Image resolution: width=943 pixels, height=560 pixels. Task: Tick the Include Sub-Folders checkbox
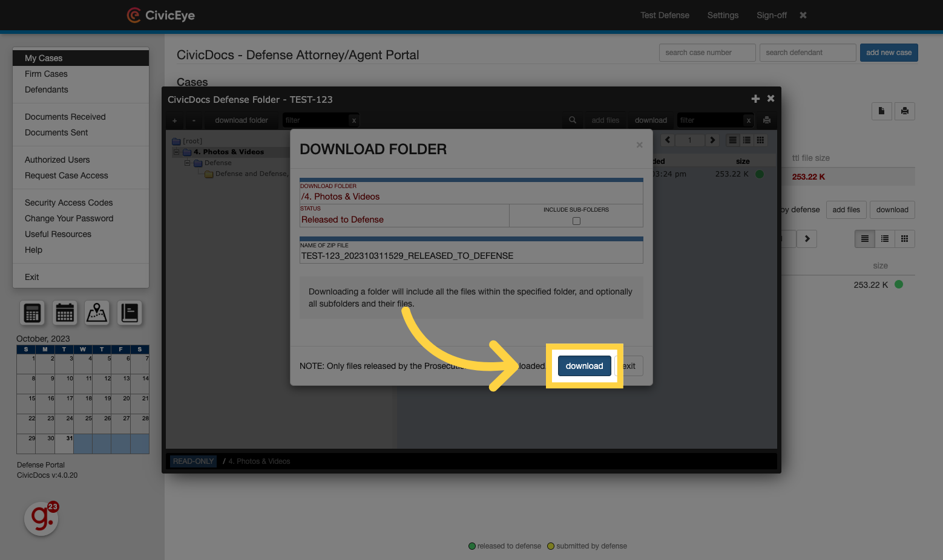click(x=576, y=221)
